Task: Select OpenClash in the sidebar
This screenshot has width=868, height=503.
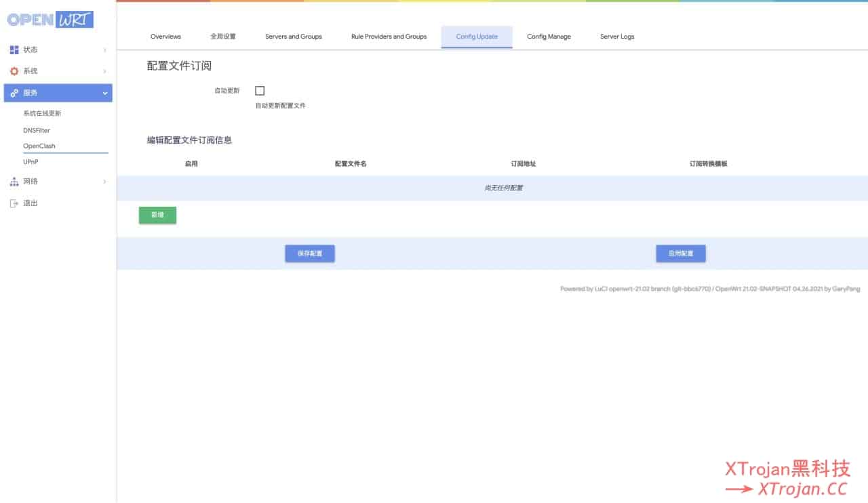Action: (x=39, y=146)
